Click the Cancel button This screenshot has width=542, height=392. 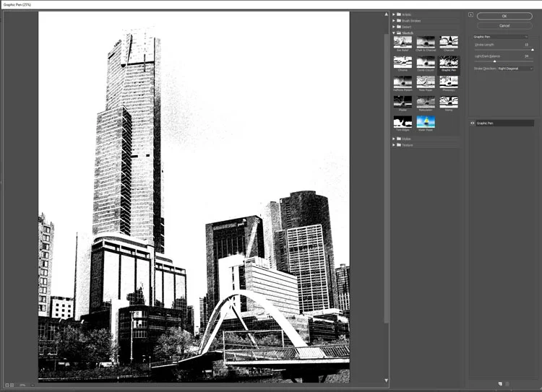[x=504, y=25]
